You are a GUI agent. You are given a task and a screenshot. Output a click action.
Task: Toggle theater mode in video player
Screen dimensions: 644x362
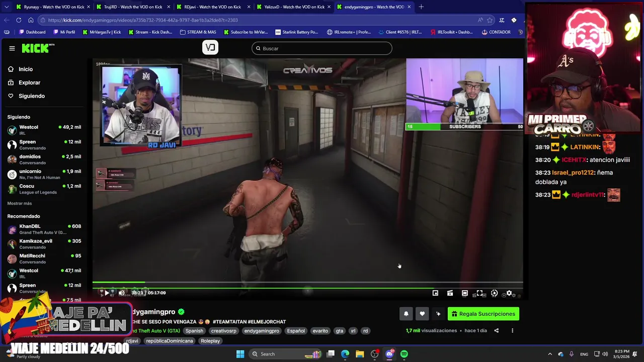[x=465, y=293]
